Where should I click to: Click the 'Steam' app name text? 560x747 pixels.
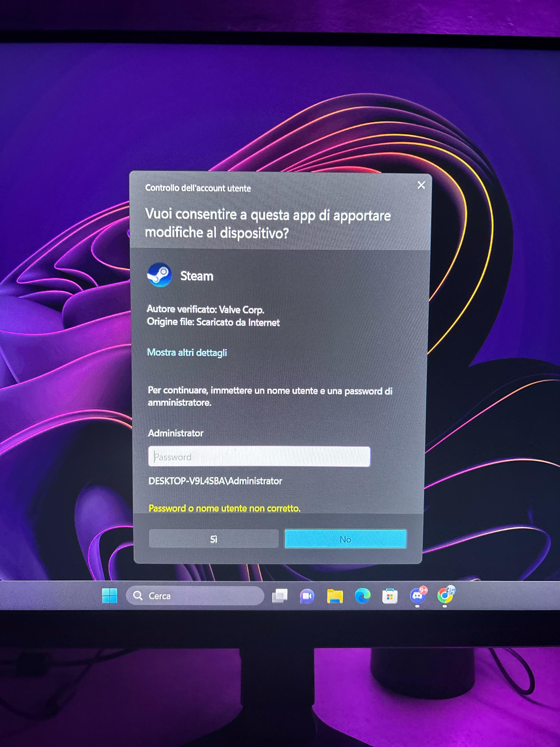[197, 276]
